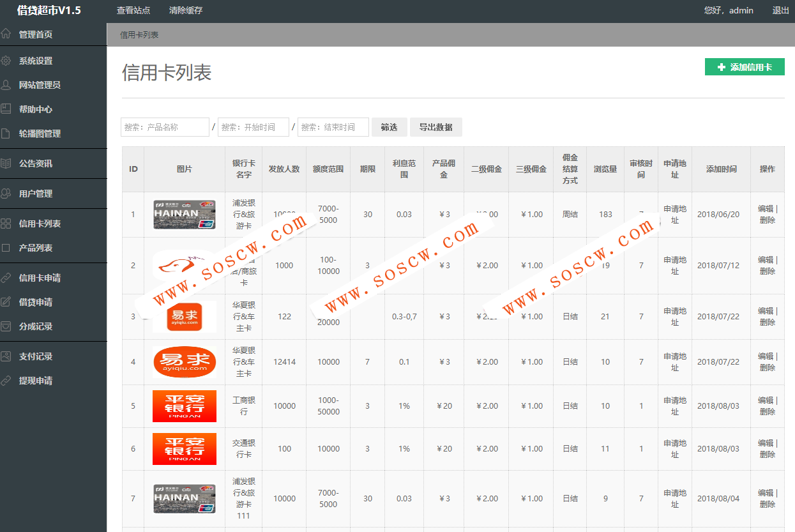Focus the 结束时间 search field
Viewport: 795px width, 532px height.
coord(333,127)
